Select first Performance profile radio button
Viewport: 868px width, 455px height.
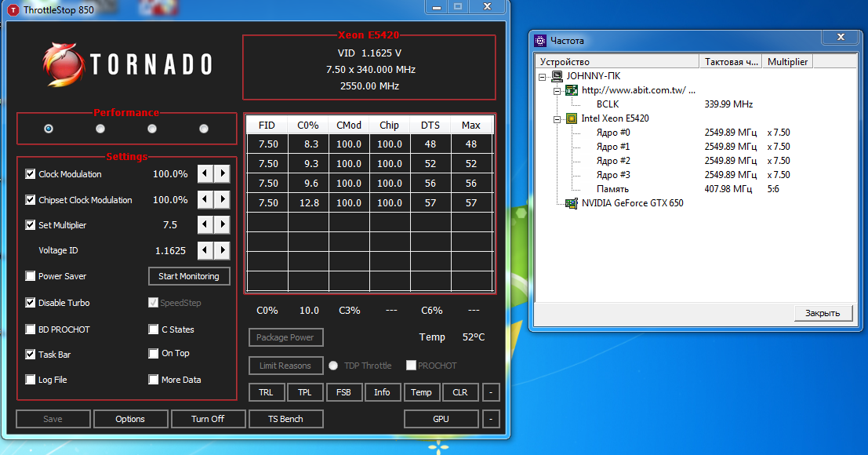click(x=49, y=129)
